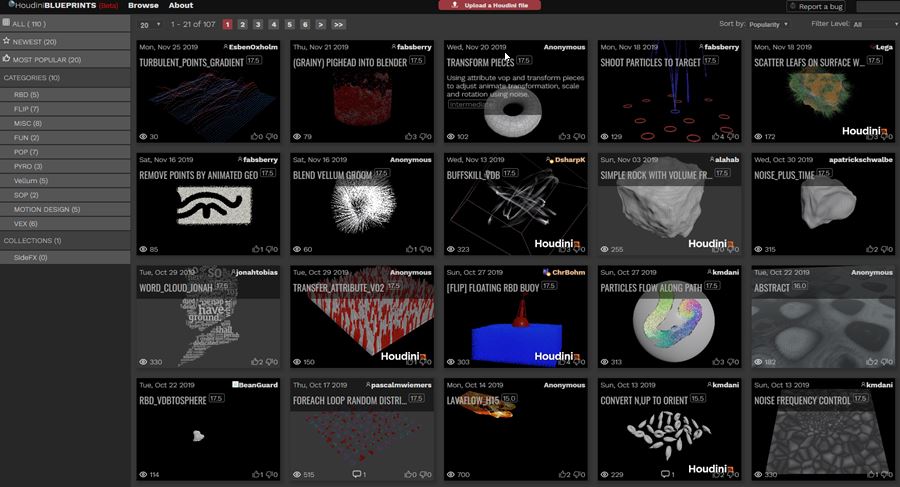Open comments on FOREACH LOOP RANDOM DISTRI card

359,474
